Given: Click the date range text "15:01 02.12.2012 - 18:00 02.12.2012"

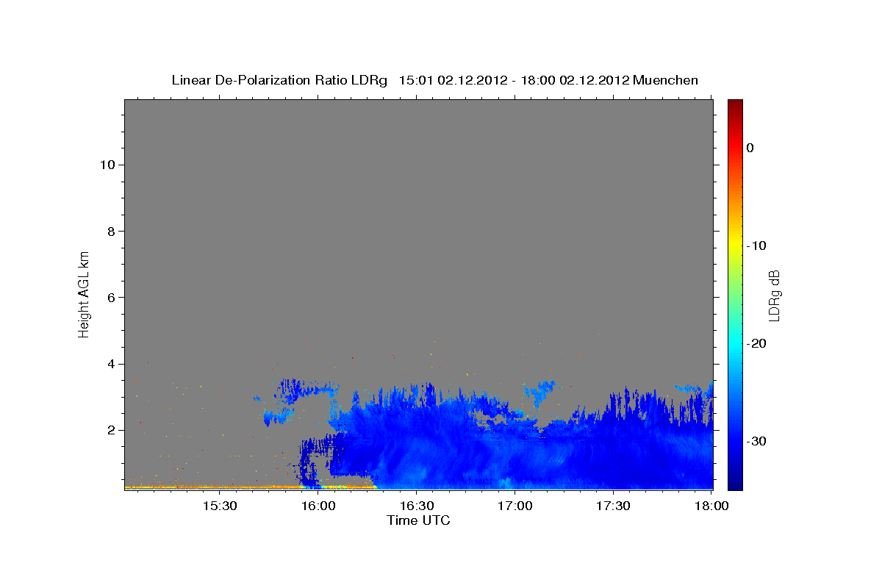Looking at the screenshot, I should [x=514, y=80].
